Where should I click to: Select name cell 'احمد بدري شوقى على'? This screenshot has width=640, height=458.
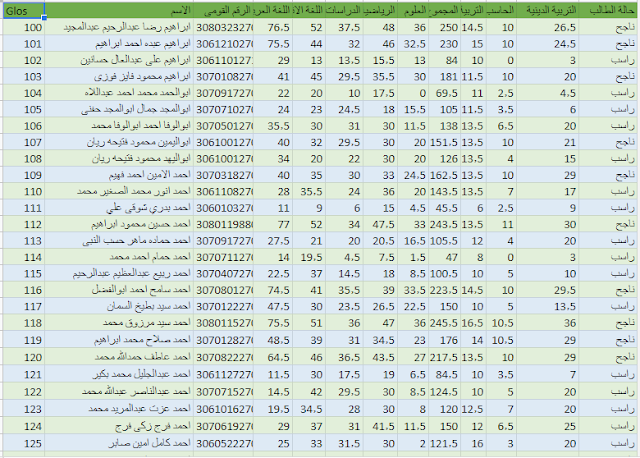[119, 208]
